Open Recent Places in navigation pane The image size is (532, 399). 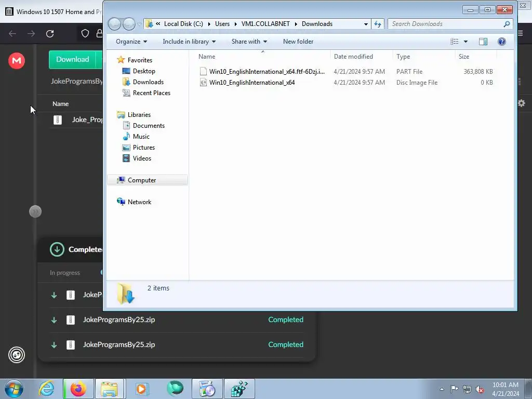(x=151, y=92)
